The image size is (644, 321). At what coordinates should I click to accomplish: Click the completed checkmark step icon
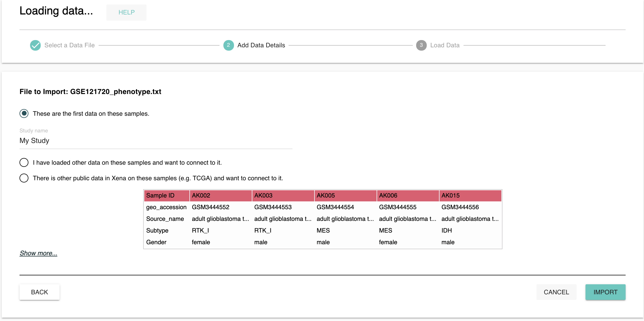[35, 45]
